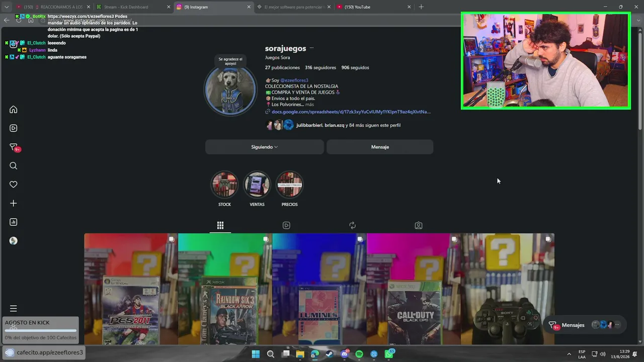Screen dimensions: 644x362
Task: Switch to the Kick Dashboard tab
Action: pos(132,7)
